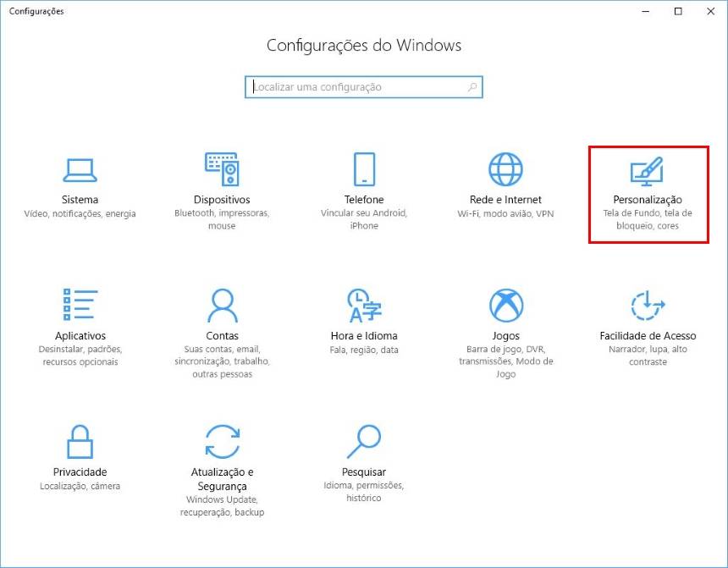Open the Pesquisar magnifier category icon
Image resolution: width=728 pixels, height=568 pixels.
click(364, 441)
